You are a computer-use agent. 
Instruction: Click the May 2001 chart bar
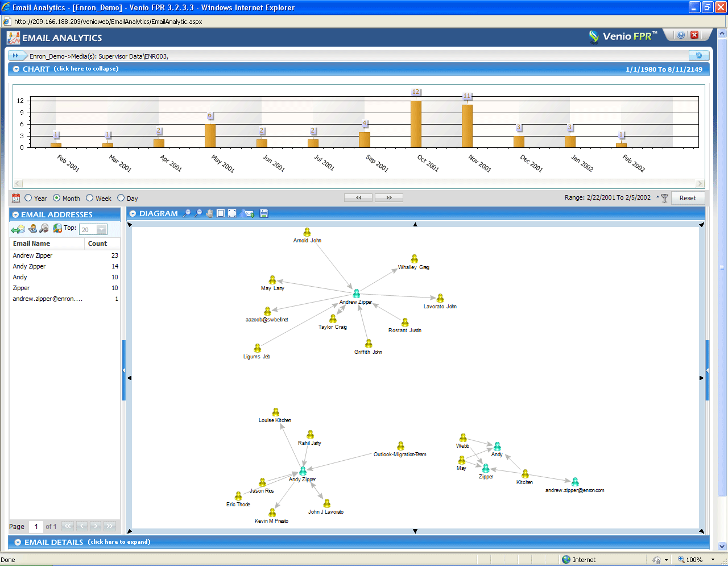[x=210, y=136]
